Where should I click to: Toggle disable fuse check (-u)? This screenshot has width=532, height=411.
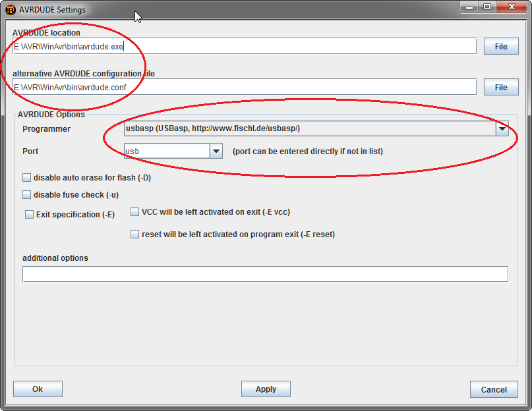(26, 195)
